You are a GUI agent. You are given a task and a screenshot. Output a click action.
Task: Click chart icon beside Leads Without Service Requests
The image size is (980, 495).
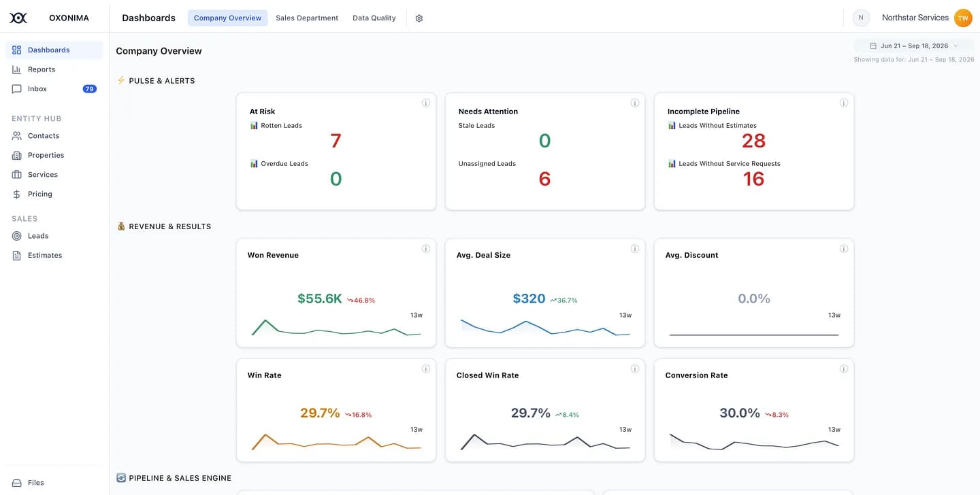click(672, 164)
